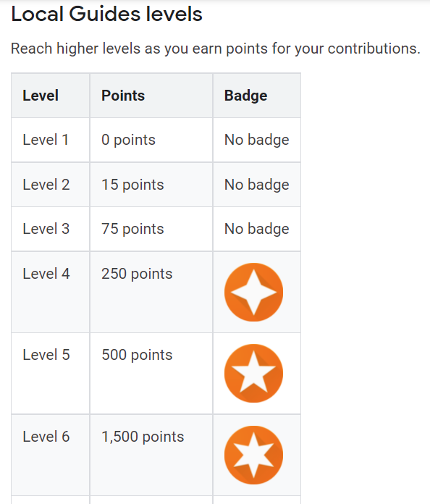The width and height of the screenshot is (430, 504).
Task: Select the Level 3 cell
Action: tap(51, 229)
